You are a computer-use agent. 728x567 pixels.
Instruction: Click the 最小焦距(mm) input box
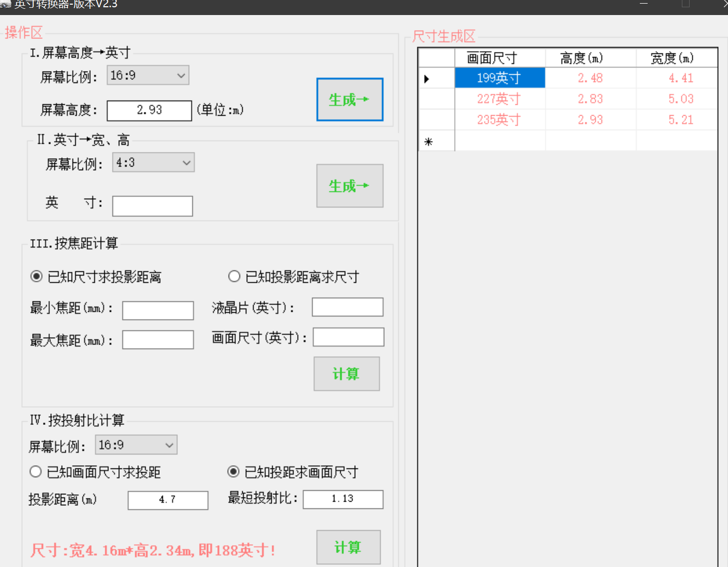(158, 311)
